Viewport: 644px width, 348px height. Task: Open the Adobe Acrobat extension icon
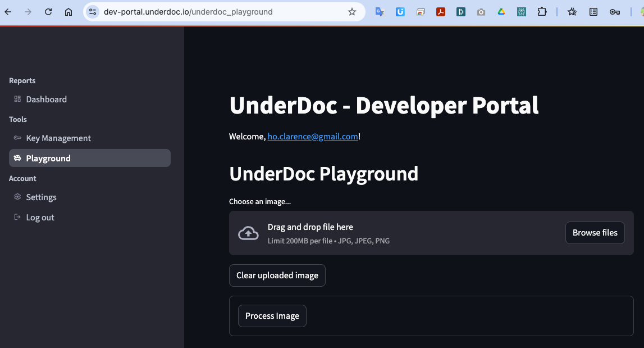pos(441,12)
